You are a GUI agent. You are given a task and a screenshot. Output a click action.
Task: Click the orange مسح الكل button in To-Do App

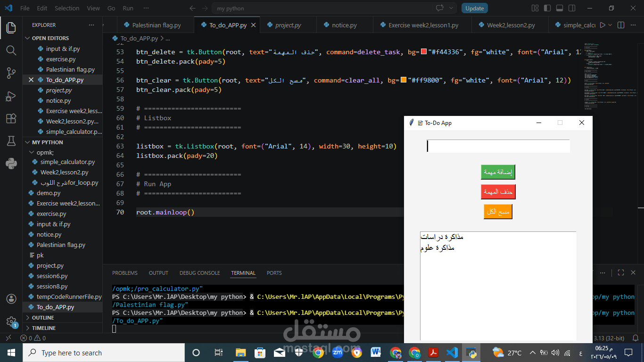point(498,212)
